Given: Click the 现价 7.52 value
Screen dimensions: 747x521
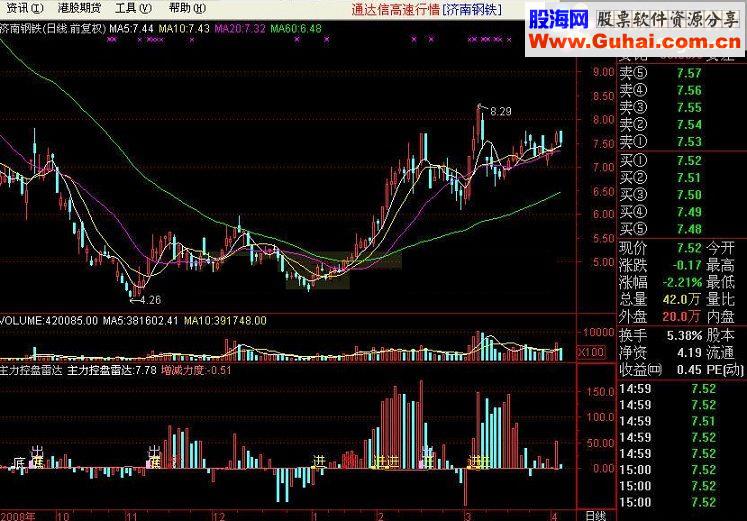Looking at the screenshot, I should coord(689,248).
